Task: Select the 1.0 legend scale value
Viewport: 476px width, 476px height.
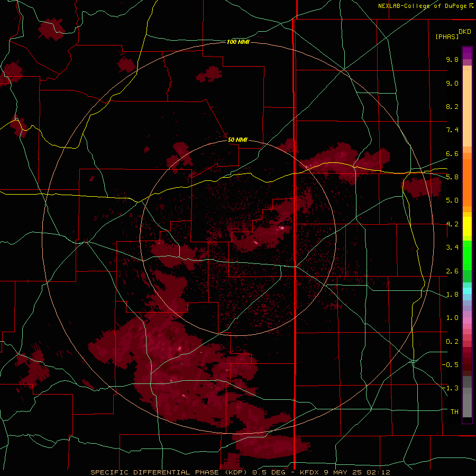Action: (x=452, y=318)
